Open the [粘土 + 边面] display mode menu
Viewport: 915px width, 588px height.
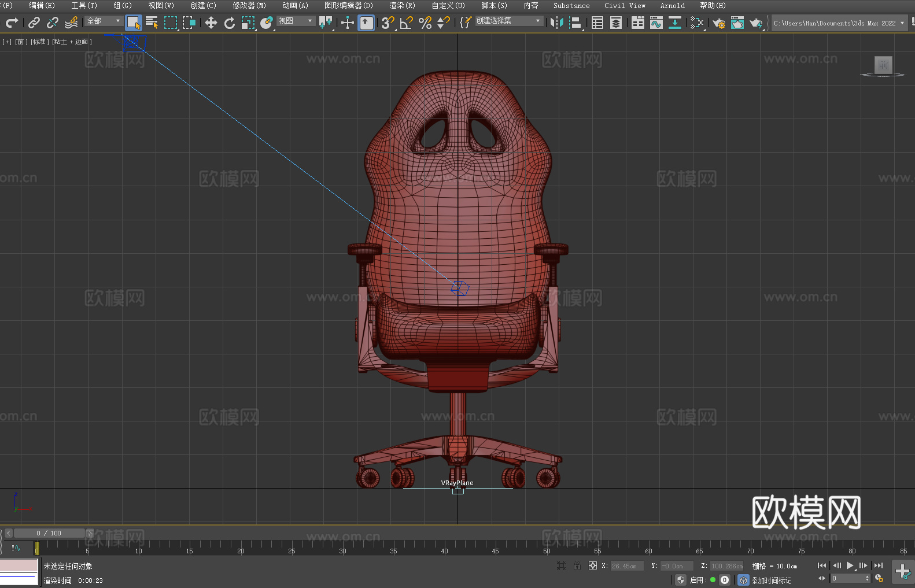coord(72,42)
